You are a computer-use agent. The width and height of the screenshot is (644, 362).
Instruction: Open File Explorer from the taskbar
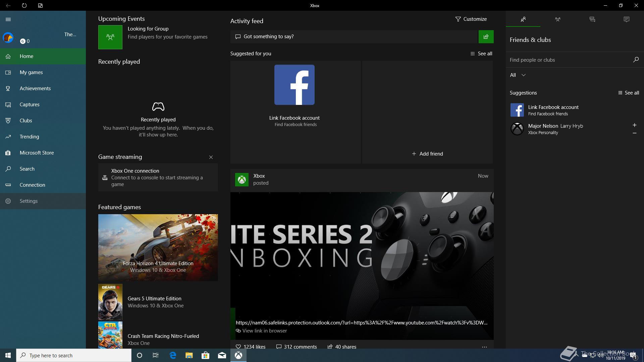pos(189,355)
